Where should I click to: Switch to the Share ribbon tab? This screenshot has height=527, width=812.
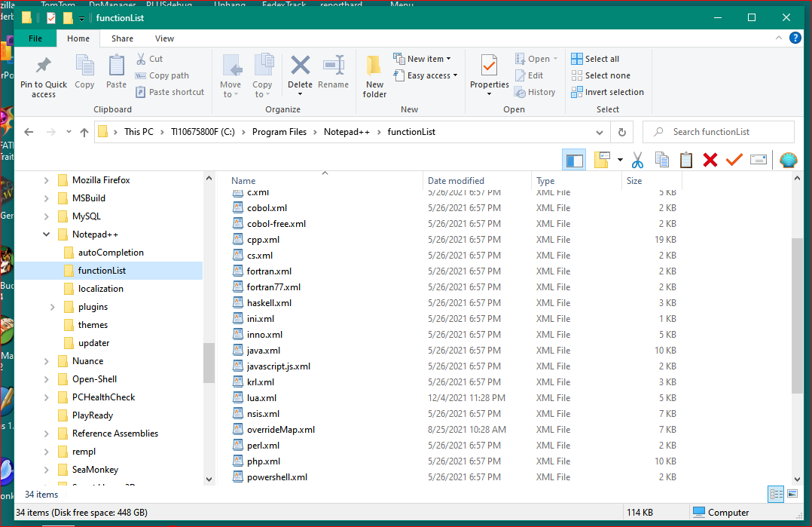122,38
